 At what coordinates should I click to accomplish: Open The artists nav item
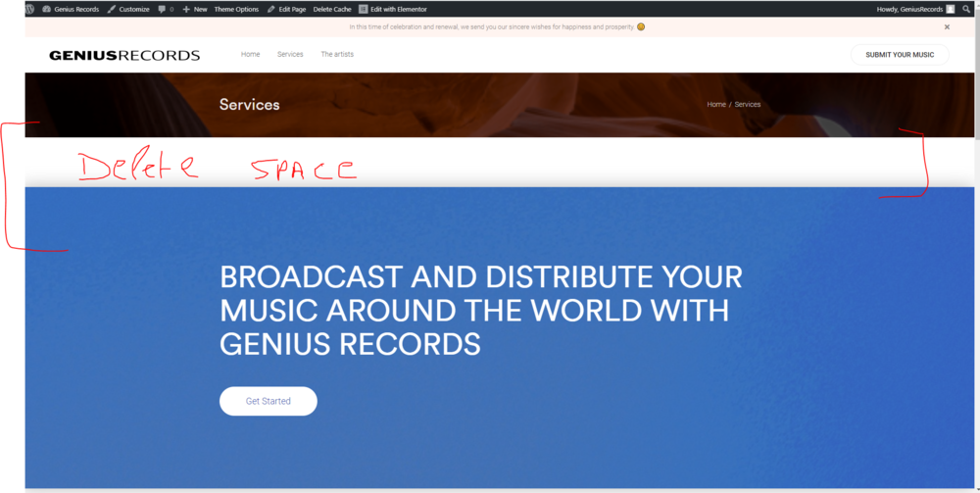click(337, 54)
